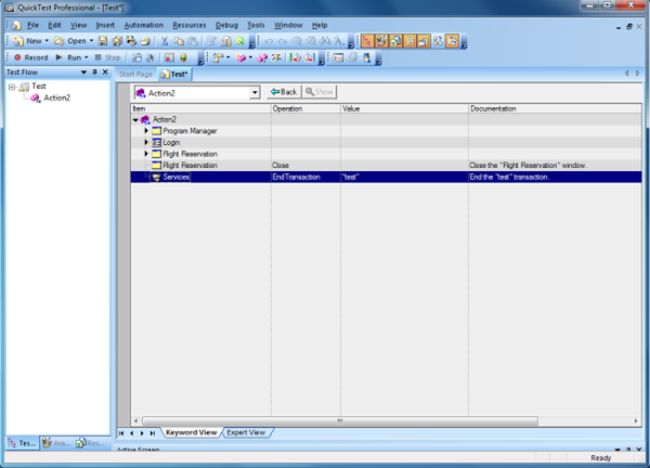Open the Automation menu

(x=143, y=25)
